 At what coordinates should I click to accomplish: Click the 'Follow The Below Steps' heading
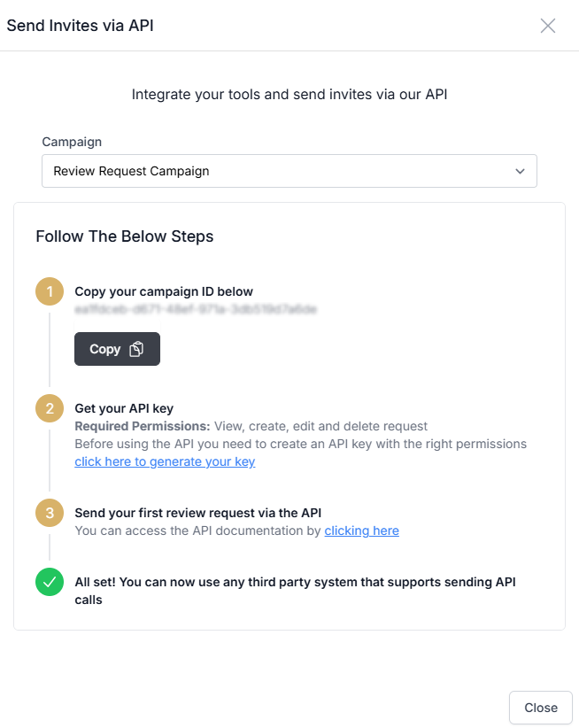click(x=124, y=236)
